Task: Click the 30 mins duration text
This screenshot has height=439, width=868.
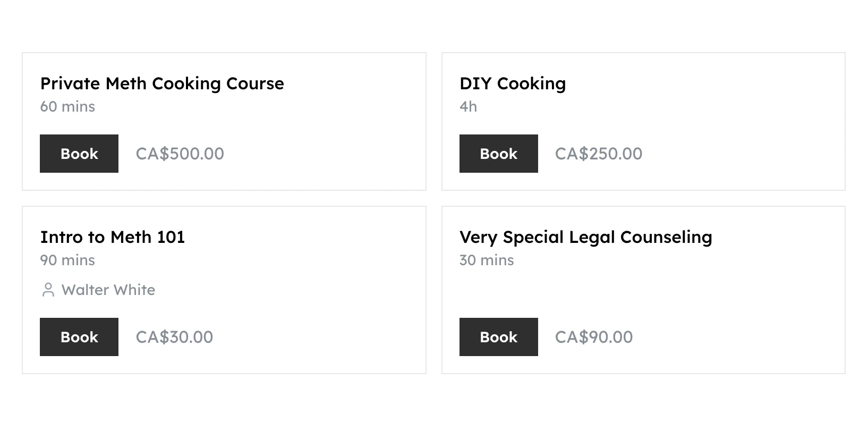Action: pyautogui.click(x=487, y=260)
